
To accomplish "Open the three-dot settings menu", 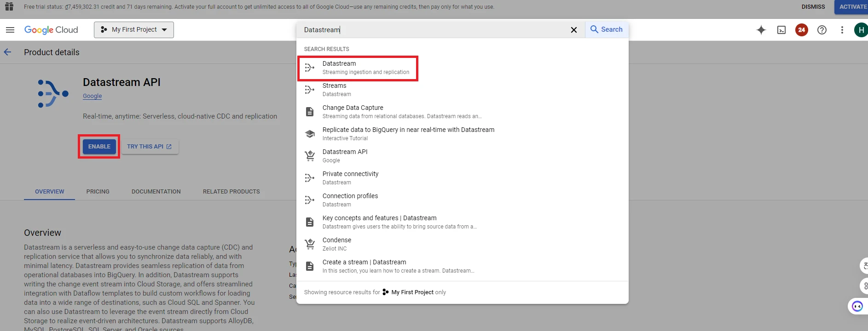I will 842,30.
